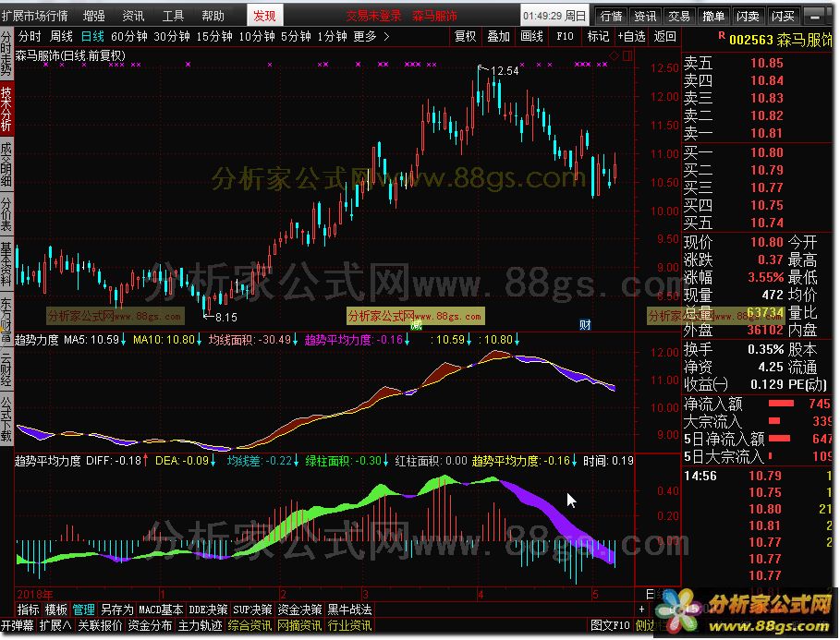This screenshot has height=640, width=840.
Task: Click the 标记 toolbar button
Action: (x=598, y=36)
